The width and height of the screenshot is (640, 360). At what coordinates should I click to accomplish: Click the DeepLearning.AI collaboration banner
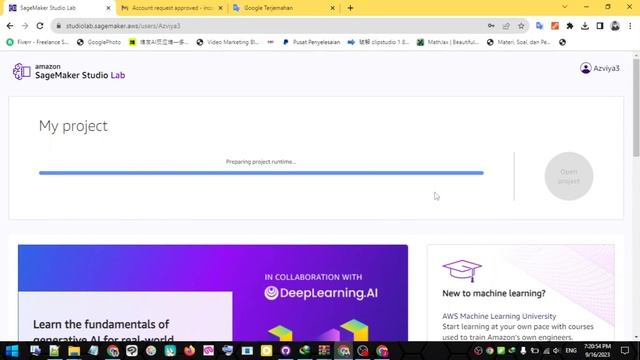213,293
